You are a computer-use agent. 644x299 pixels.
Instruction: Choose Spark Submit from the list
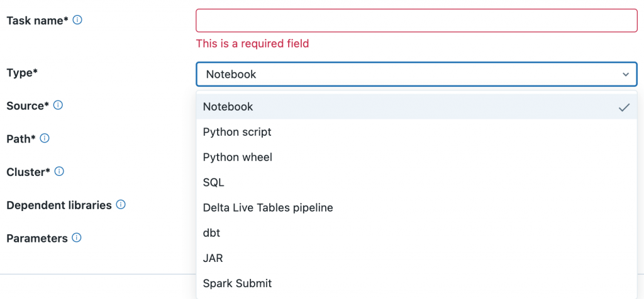[237, 283]
